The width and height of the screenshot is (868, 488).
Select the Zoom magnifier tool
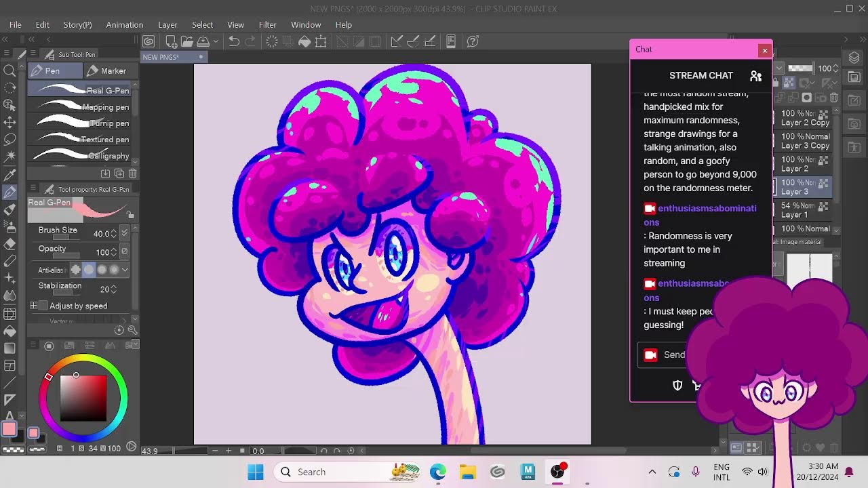click(x=9, y=70)
